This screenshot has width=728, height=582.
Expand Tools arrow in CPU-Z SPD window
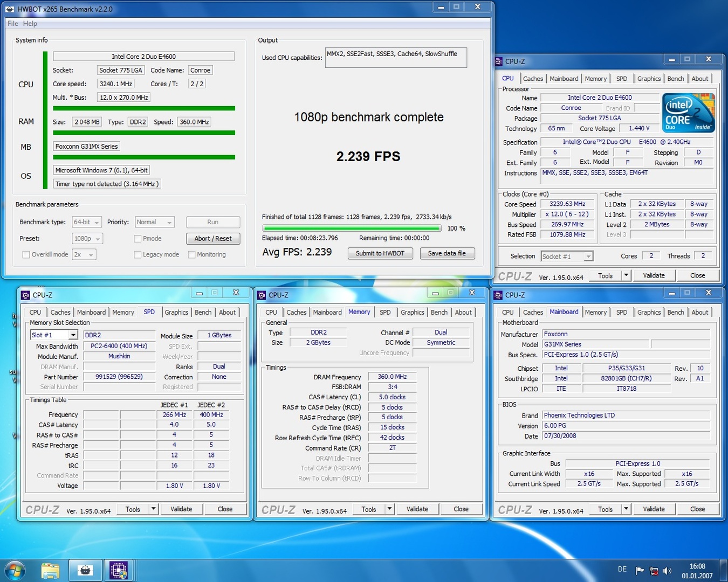[154, 509]
